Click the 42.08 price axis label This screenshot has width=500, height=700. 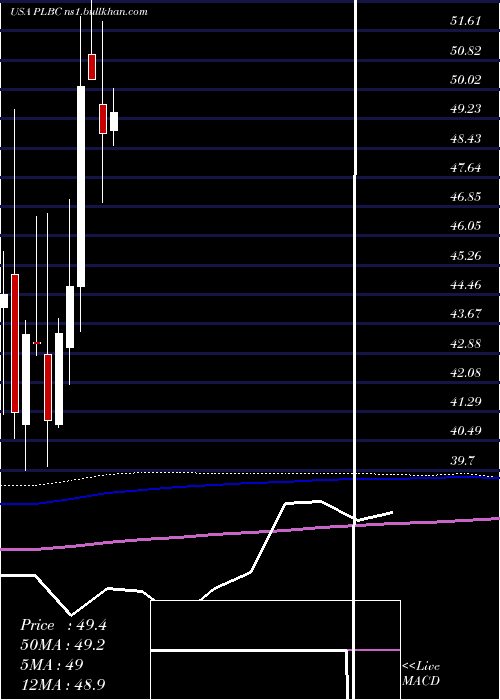click(466, 373)
